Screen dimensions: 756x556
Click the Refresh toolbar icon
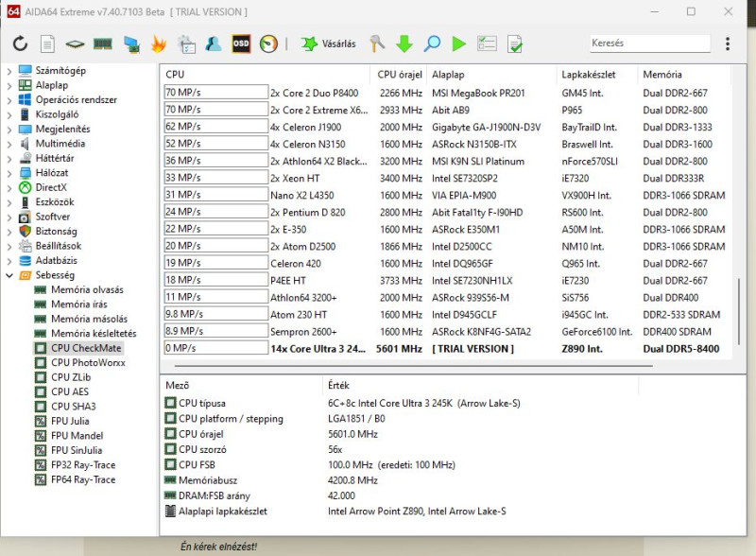(x=20, y=43)
